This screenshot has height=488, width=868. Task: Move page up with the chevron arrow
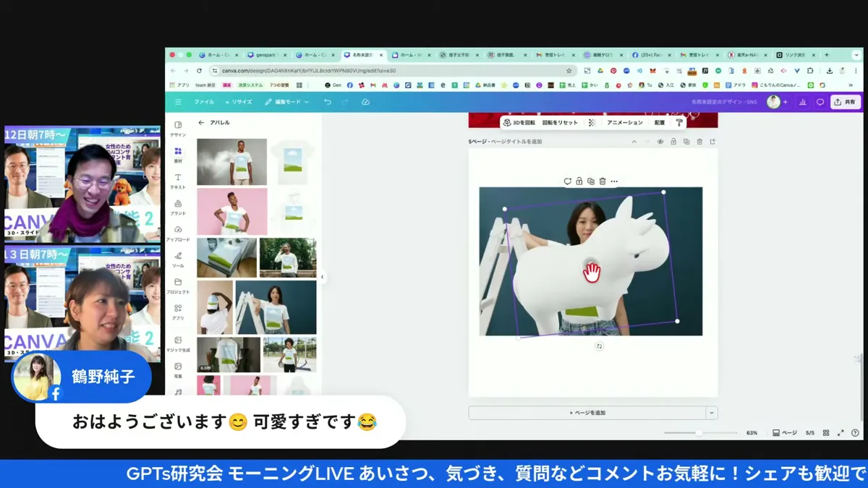tap(634, 142)
